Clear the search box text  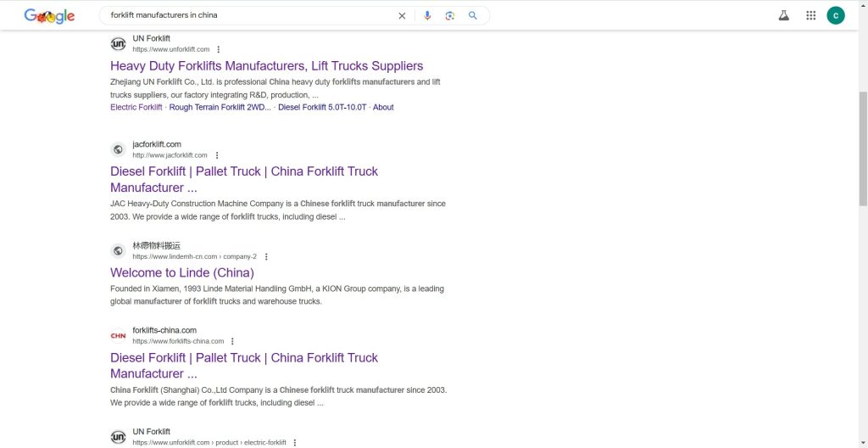point(402,15)
